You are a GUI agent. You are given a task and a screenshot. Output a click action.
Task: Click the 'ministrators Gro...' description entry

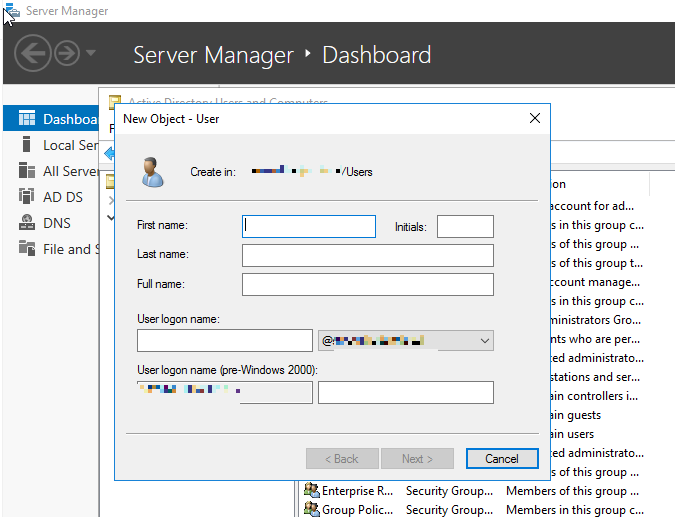click(x=596, y=320)
